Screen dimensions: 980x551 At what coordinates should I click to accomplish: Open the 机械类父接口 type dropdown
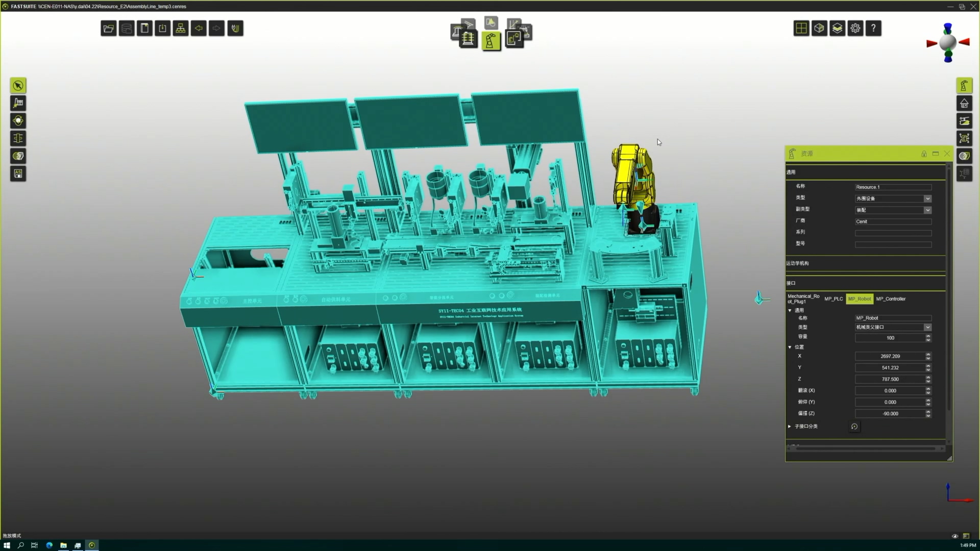click(927, 328)
